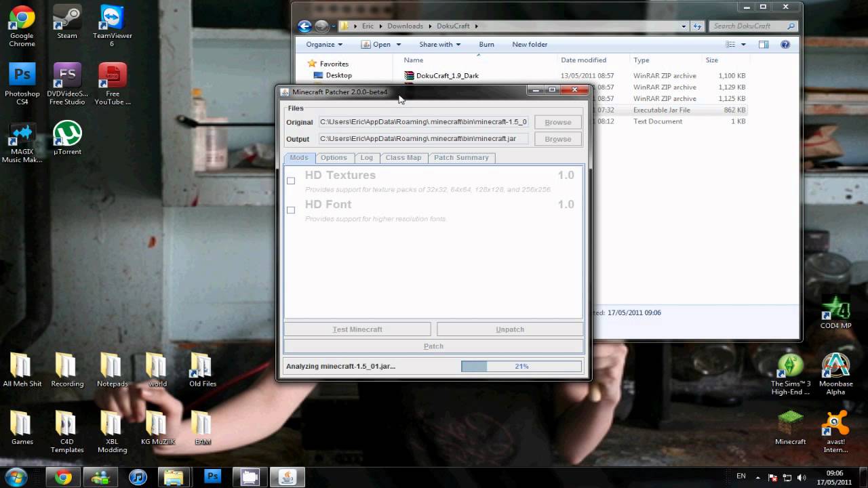The image size is (868, 488).
Task: Select the XBL Modding folder
Action: click(x=113, y=432)
